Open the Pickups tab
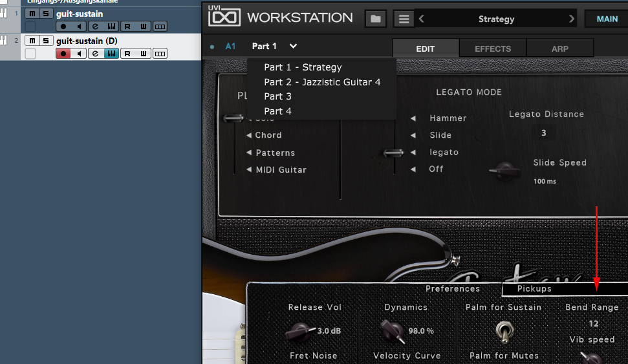 534,289
